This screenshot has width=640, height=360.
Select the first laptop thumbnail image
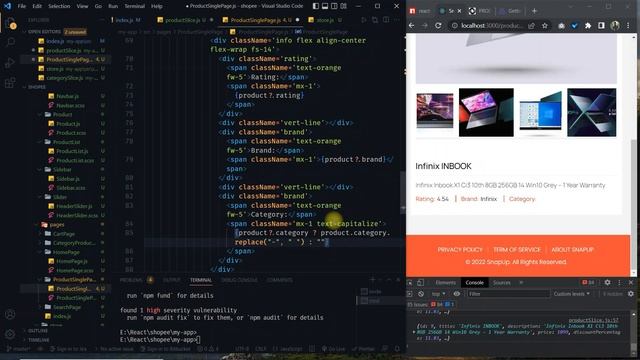(x=435, y=112)
